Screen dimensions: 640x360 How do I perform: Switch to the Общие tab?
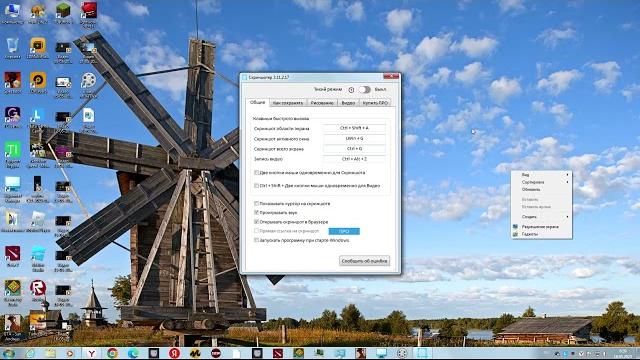pyautogui.click(x=258, y=102)
